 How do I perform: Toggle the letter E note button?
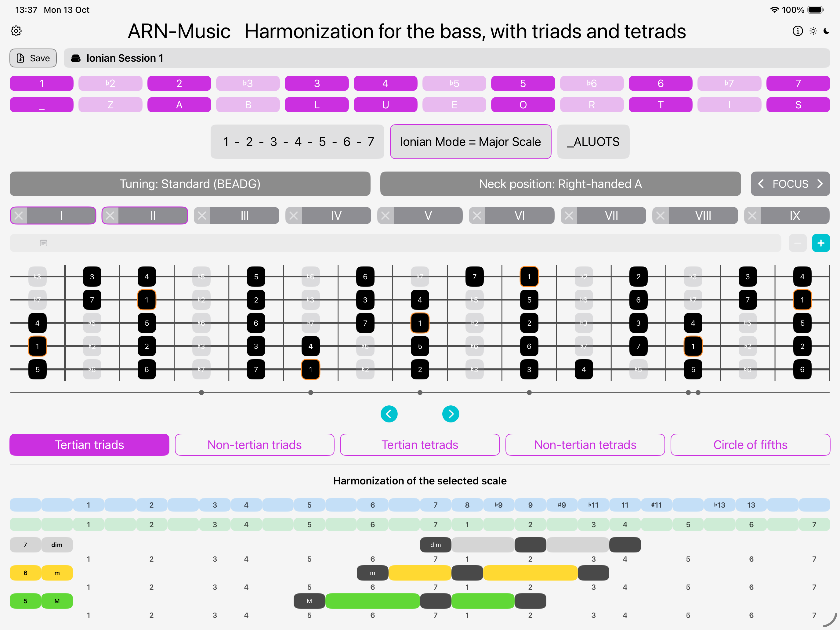coord(454,105)
